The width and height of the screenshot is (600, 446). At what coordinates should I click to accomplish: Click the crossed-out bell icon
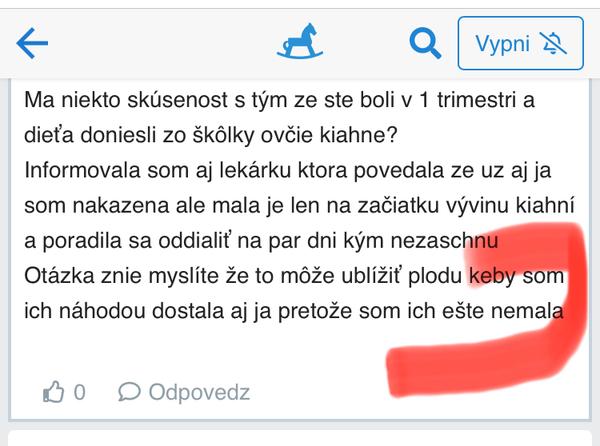(551, 44)
